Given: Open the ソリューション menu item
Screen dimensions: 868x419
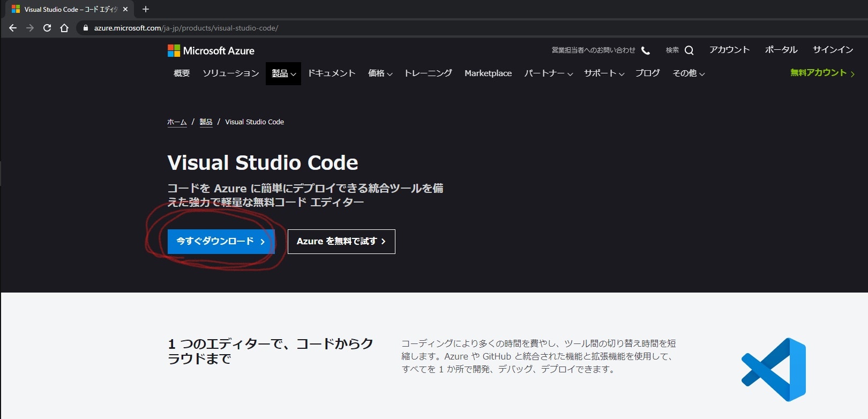Looking at the screenshot, I should [231, 73].
